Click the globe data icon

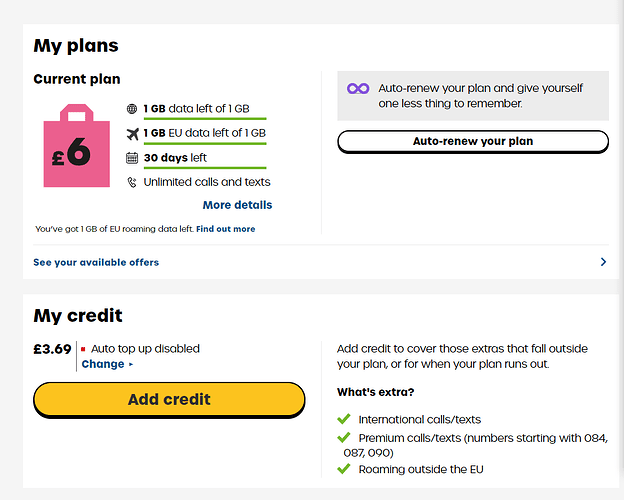coord(132,109)
